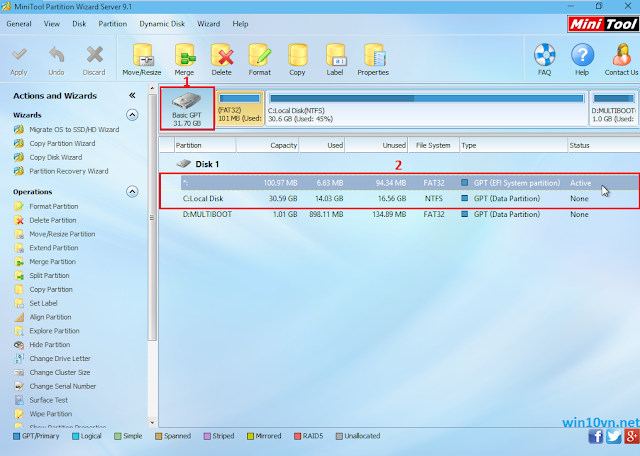
Task: Click the Copy toolbar icon
Action: pos(297,55)
